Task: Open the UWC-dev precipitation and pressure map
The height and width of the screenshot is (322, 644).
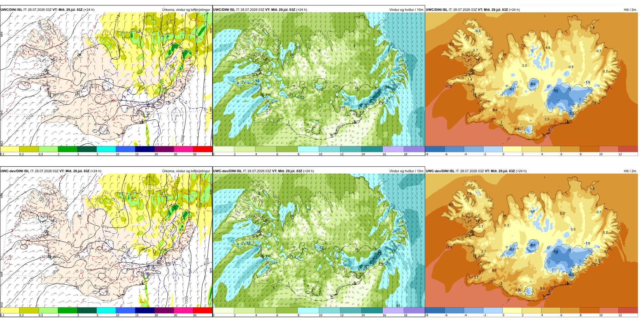Action: tap(106, 241)
